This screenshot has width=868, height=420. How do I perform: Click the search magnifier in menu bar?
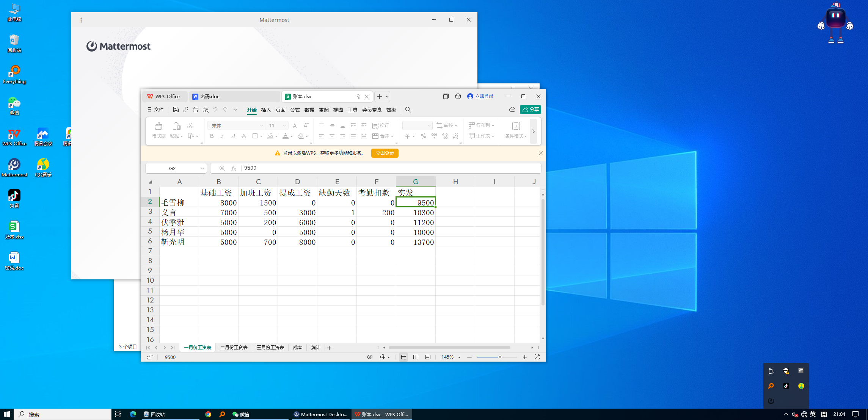pyautogui.click(x=408, y=110)
